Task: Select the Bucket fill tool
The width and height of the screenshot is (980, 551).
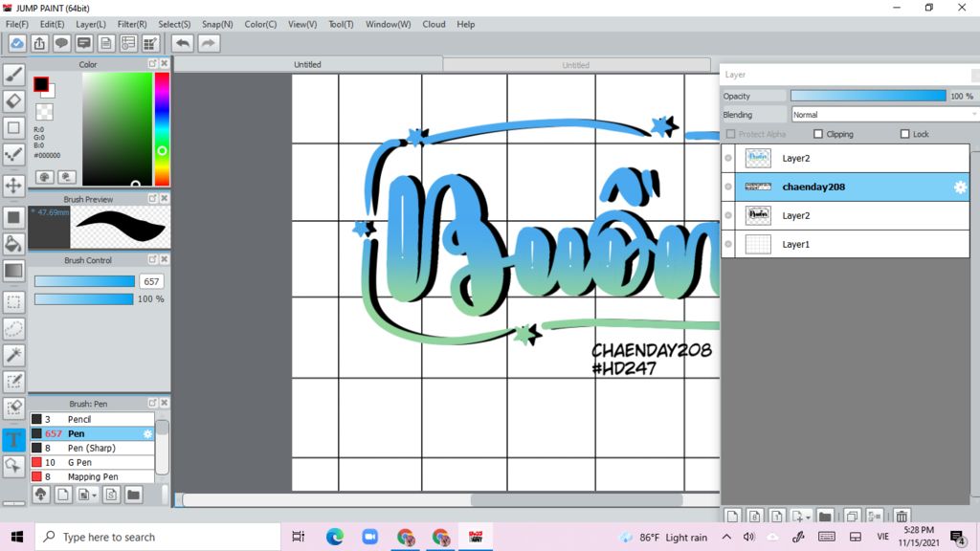Action: pos(13,244)
